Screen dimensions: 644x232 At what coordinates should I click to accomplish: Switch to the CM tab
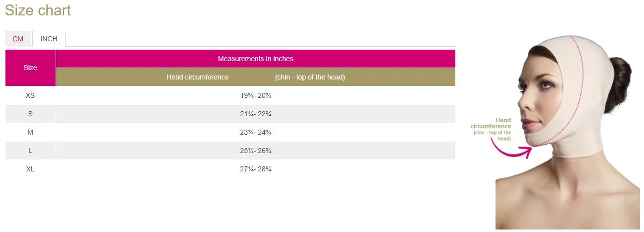tap(18, 39)
